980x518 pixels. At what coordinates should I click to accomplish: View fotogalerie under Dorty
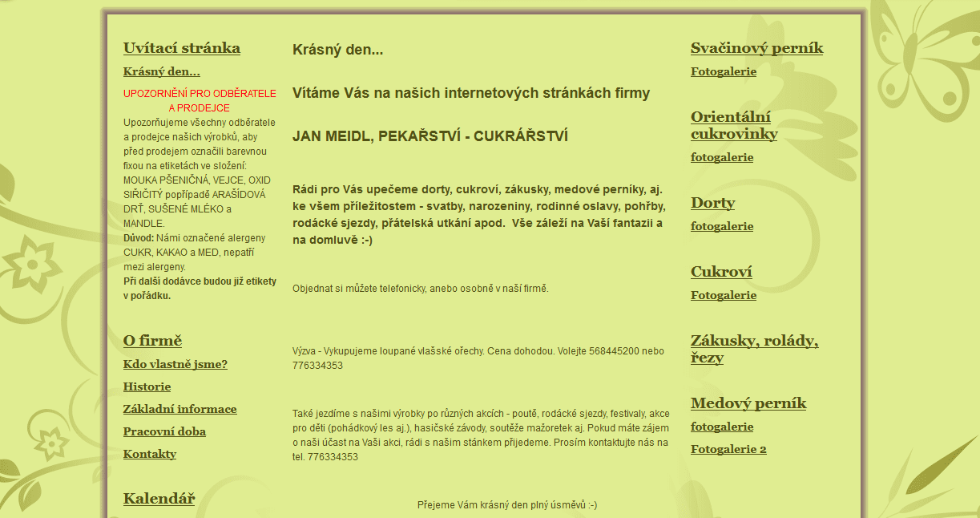(x=722, y=226)
